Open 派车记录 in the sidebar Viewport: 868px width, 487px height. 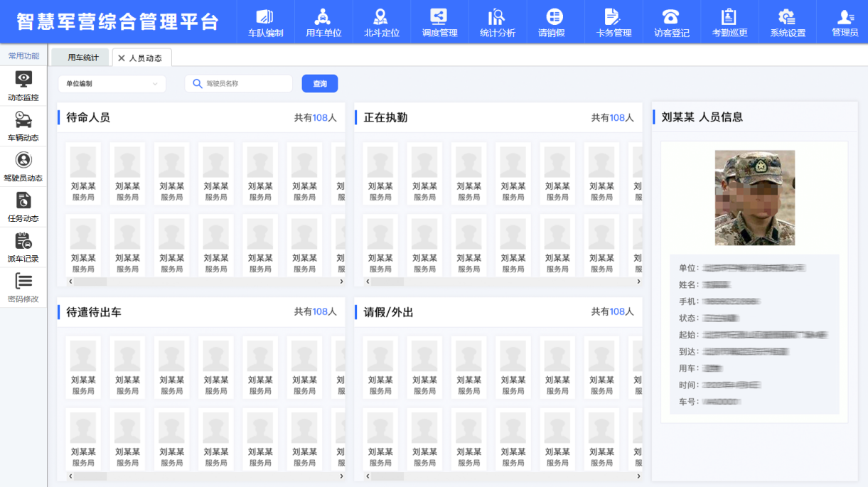23,248
